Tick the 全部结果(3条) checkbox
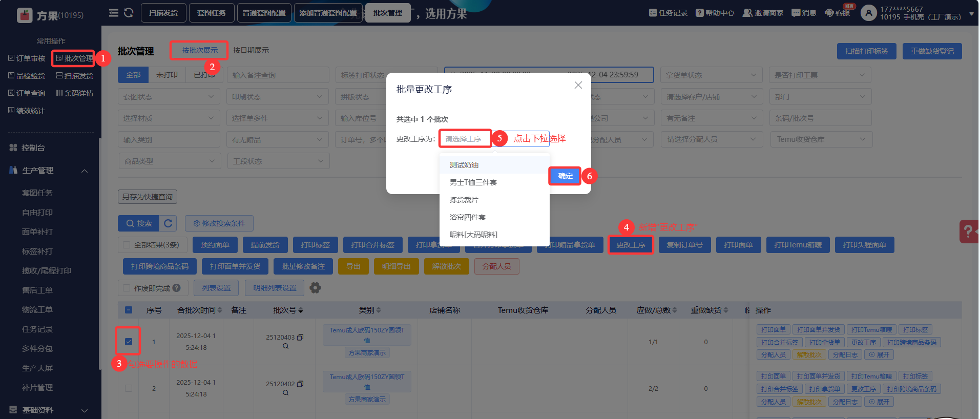 [127, 245]
